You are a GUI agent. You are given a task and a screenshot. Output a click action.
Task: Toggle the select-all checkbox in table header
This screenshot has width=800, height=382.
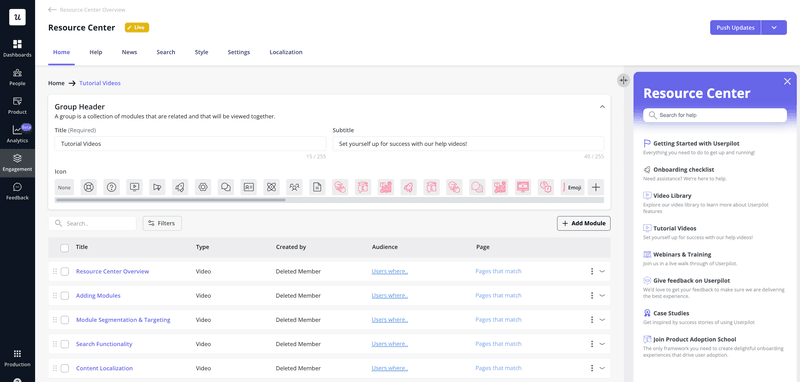tap(64, 248)
